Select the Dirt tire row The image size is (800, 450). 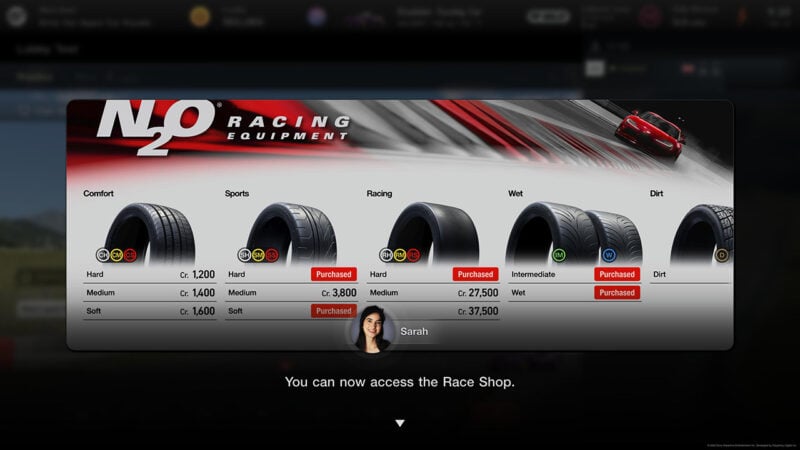coord(691,274)
